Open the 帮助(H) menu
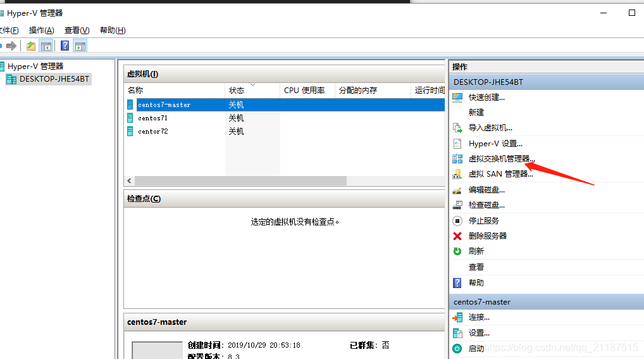Screen dimensions: 644x359 click(x=113, y=30)
